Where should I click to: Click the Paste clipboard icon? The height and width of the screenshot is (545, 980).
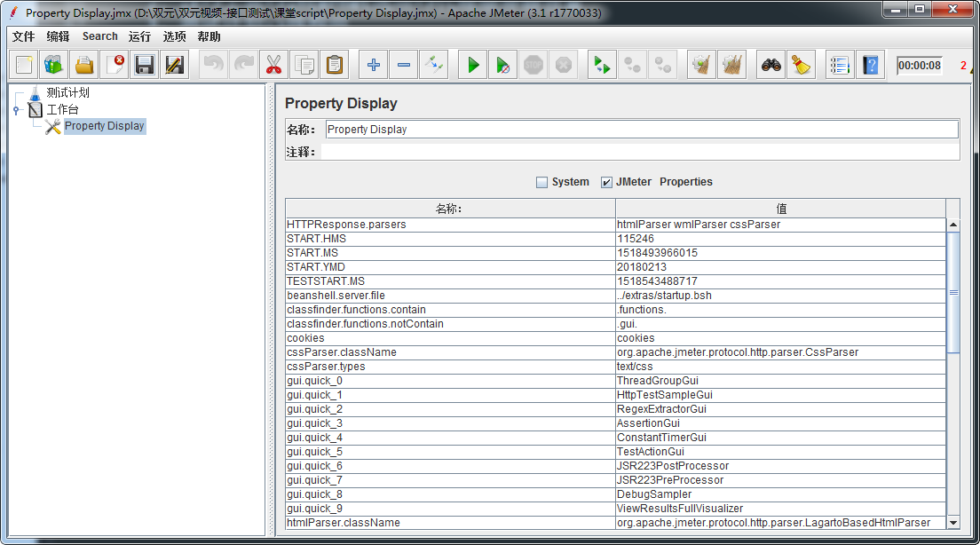pos(335,65)
